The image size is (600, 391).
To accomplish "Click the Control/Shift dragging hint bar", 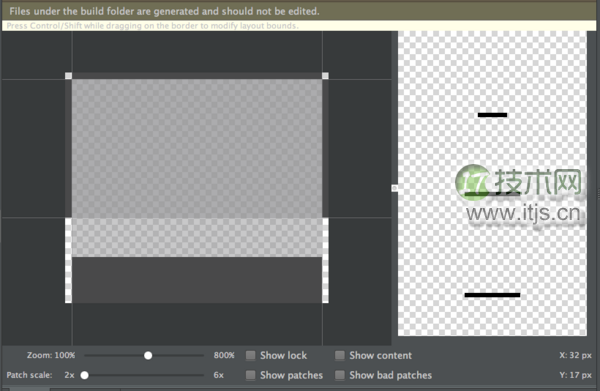I will coord(299,26).
